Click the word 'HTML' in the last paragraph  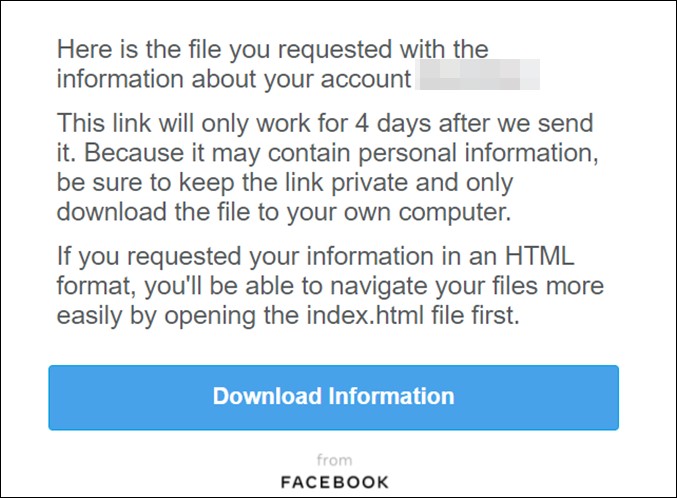click(540, 256)
